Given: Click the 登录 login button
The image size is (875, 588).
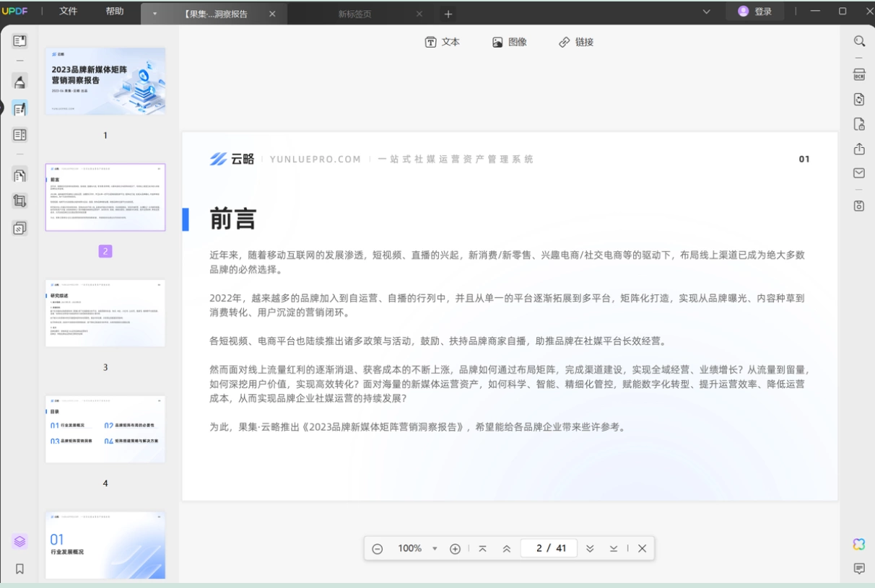Looking at the screenshot, I should click(755, 12).
